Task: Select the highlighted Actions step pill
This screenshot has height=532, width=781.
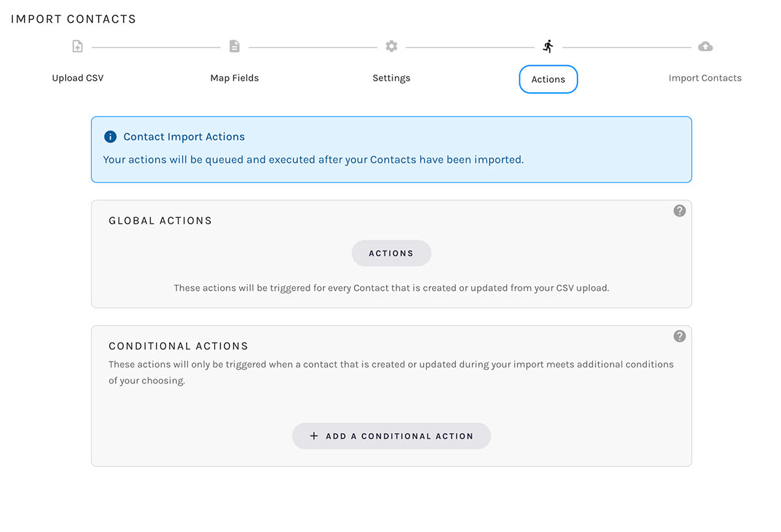Action: point(548,79)
